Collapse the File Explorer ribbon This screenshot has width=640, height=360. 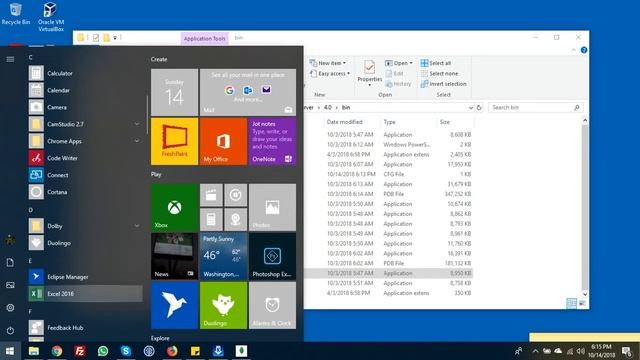(x=573, y=50)
